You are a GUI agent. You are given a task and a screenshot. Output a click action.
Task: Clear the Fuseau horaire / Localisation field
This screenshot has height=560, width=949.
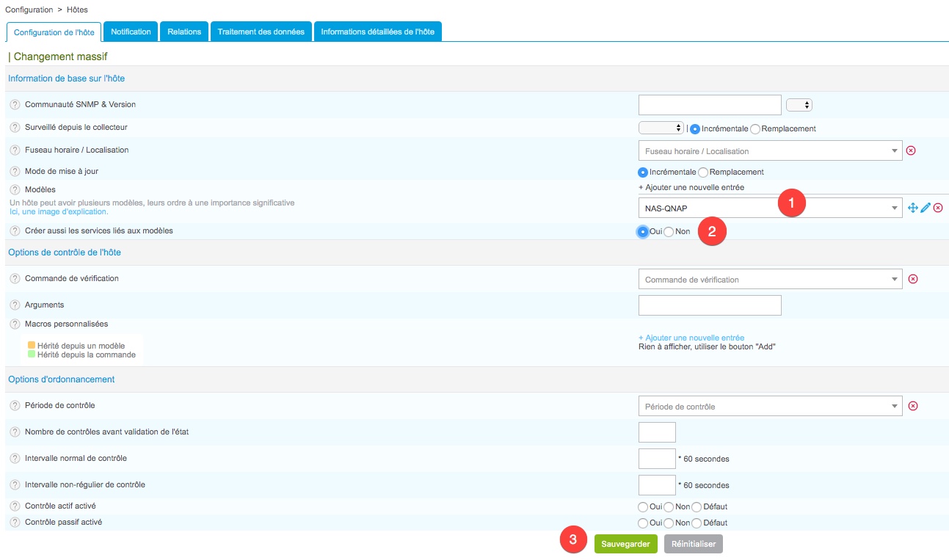pyautogui.click(x=911, y=150)
